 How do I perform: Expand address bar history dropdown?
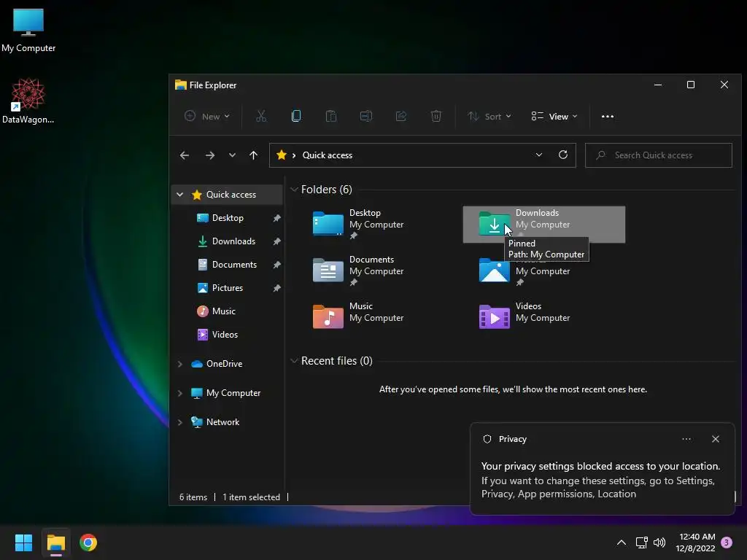(x=539, y=155)
